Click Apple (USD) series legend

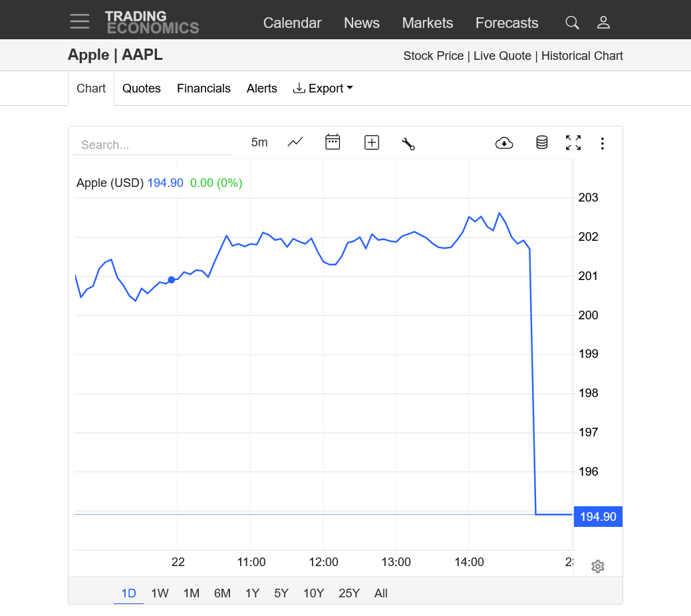tap(110, 182)
